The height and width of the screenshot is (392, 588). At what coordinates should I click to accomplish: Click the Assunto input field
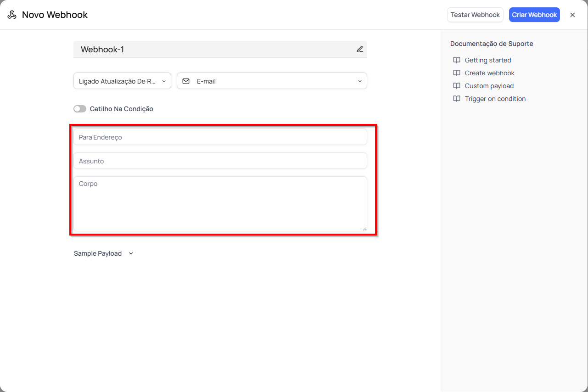[x=220, y=161]
